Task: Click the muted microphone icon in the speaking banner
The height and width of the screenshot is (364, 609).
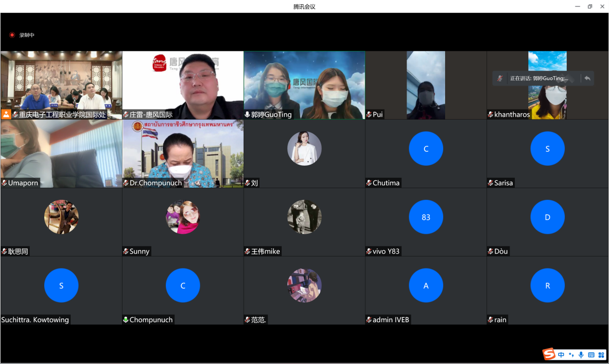Action: (x=500, y=78)
